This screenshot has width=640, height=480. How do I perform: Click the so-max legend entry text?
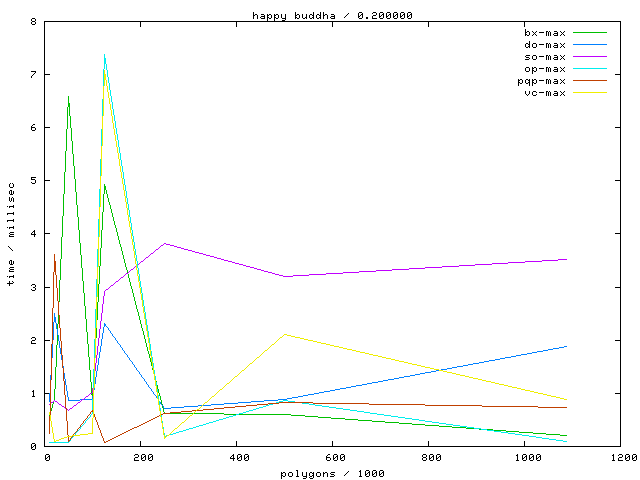tap(544, 57)
